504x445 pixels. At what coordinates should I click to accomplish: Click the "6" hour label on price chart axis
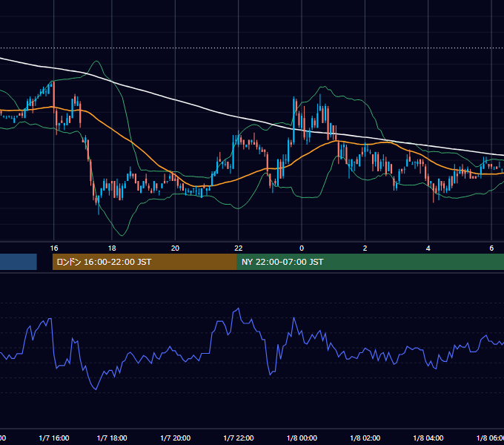pyautogui.click(x=491, y=248)
